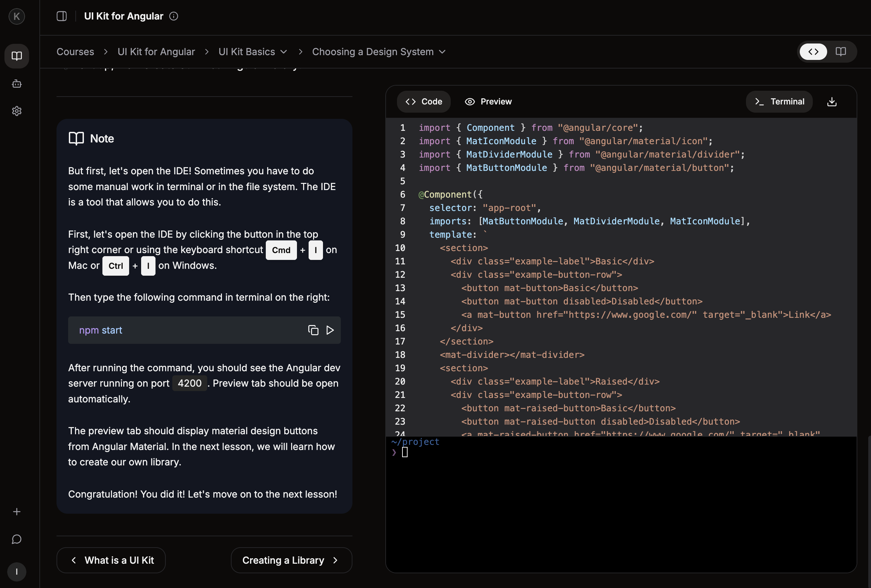Click the plus icon in sidebar
871x588 pixels.
coord(17,512)
